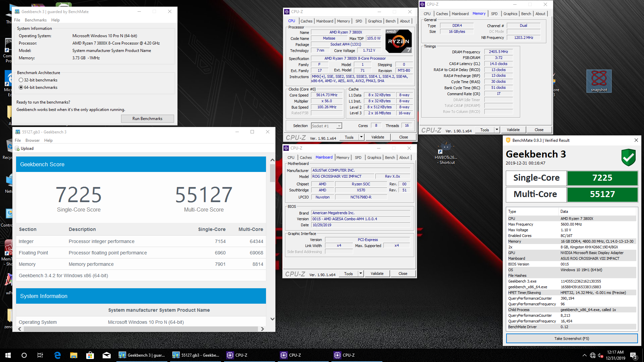Open Memory tab in CPU-Z Mainboard window
This screenshot has height=362, width=644.
coord(343,158)
